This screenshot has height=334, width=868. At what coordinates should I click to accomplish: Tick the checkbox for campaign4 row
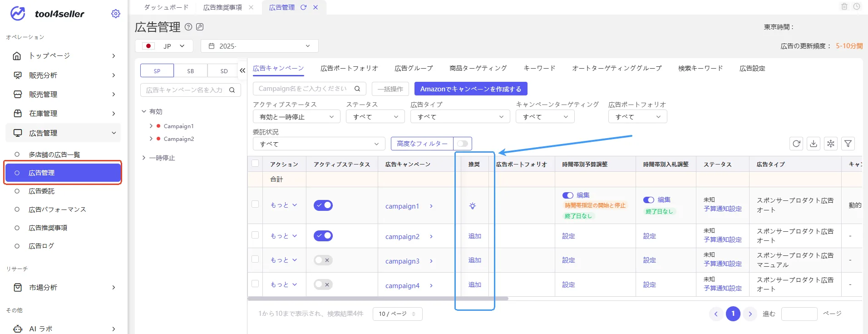click(x=255, y=284)
